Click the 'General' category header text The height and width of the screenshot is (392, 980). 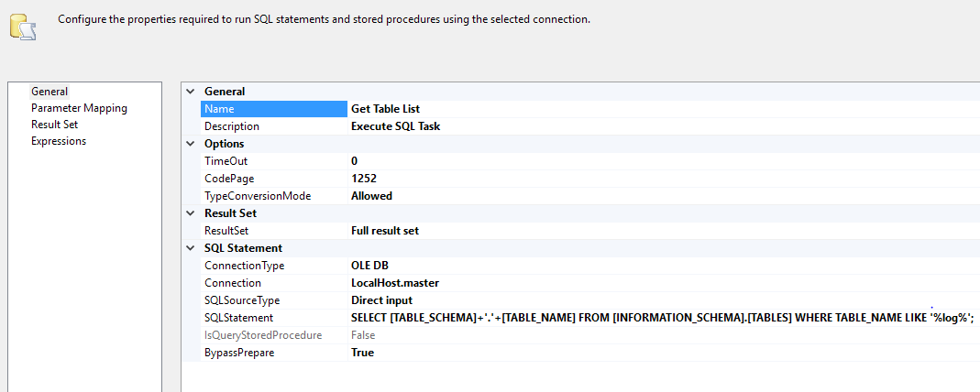(225, 92)
